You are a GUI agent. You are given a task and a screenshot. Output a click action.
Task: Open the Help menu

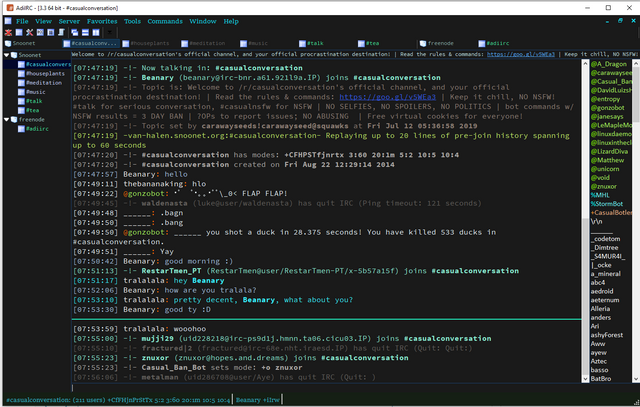231,21
